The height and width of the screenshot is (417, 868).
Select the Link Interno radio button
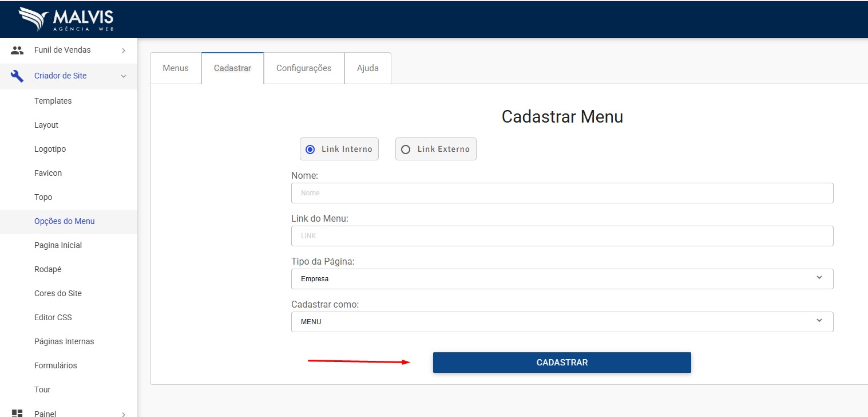(310, 150)
